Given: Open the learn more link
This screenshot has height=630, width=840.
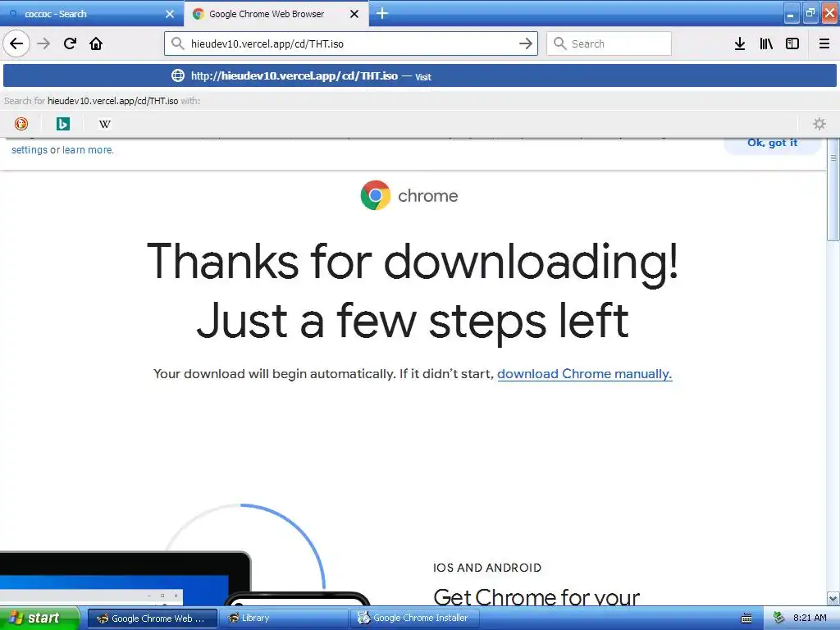Looking at the screenshot, I should click(87, 150).
